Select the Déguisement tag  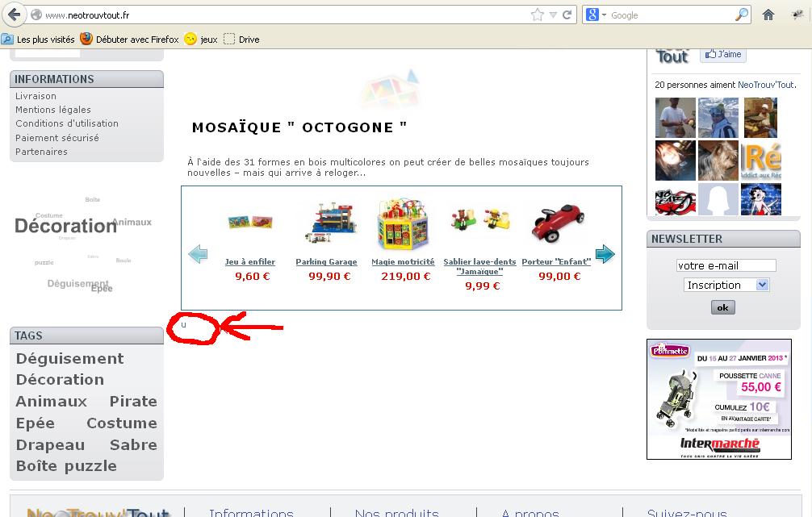pos(70,359)
